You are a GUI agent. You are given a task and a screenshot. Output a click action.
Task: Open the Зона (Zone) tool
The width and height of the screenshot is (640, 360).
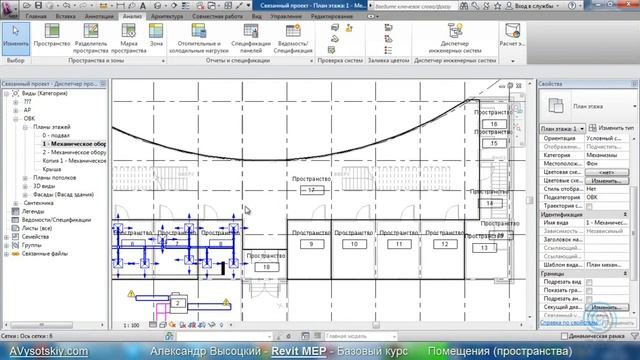[156, 36]
